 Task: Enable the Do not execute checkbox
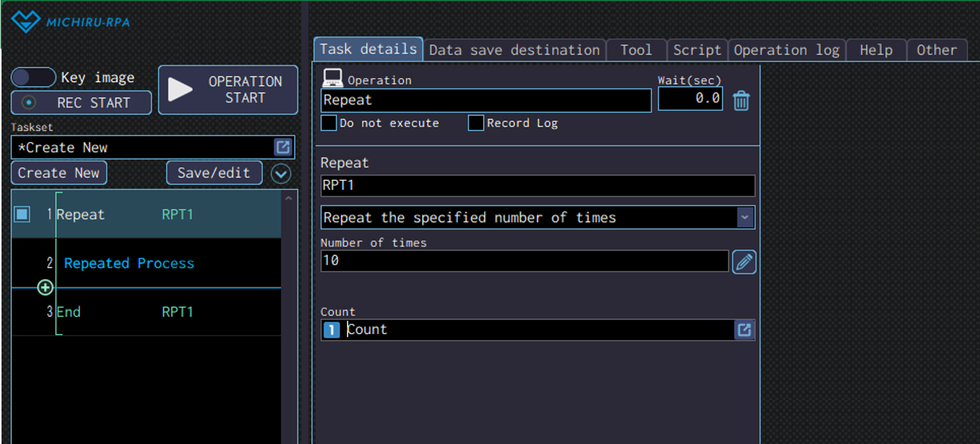coord(329,123)
